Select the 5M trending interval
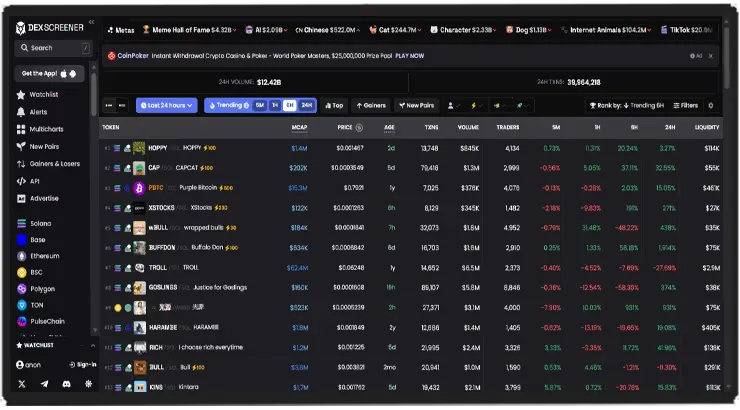The height and width of the screenshot is (410, 740). pyautogui.click(x=260, y=105)
